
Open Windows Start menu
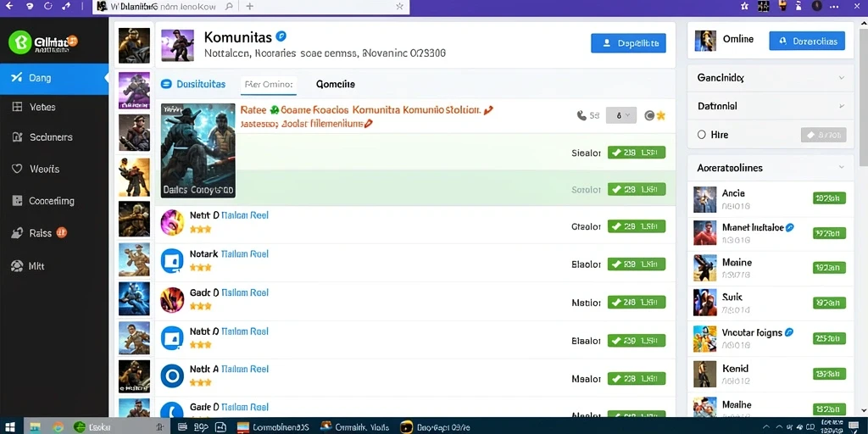[x=10, y=427]
